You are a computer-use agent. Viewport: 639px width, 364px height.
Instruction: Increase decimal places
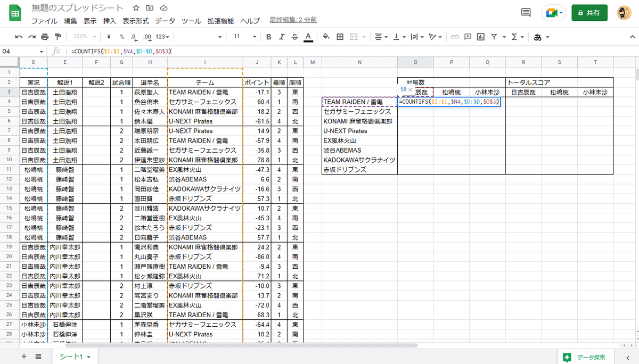[147, 37]
